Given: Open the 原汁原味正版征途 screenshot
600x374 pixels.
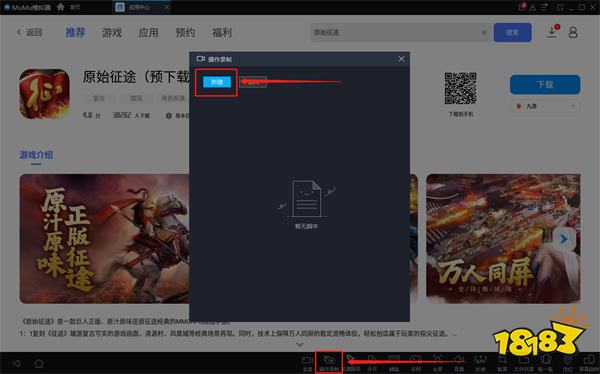Looking at the screenshot, I should (x=104, y=238).
